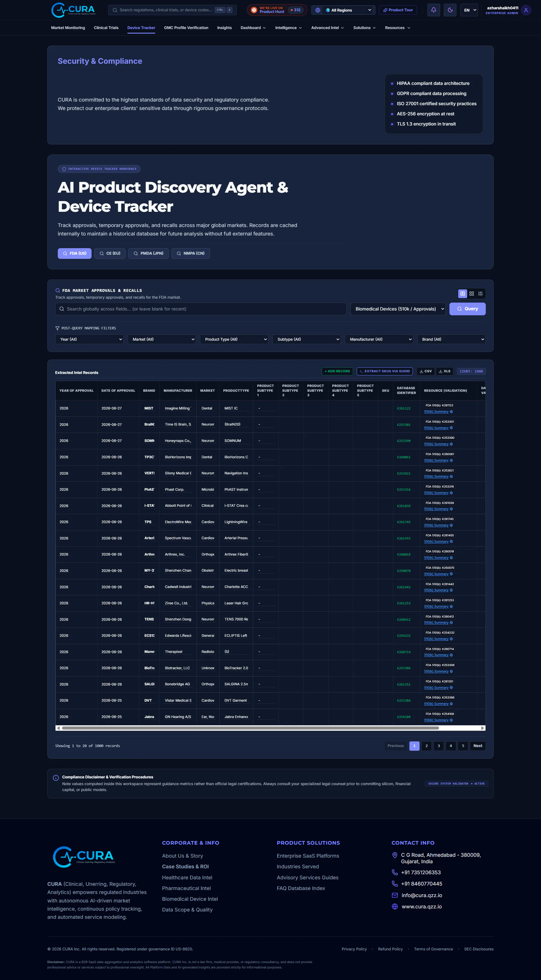The image size is (541, 980).
Task: Click the Abbott Point of Care manufacturer cell
Action: [x=178, y=506]
